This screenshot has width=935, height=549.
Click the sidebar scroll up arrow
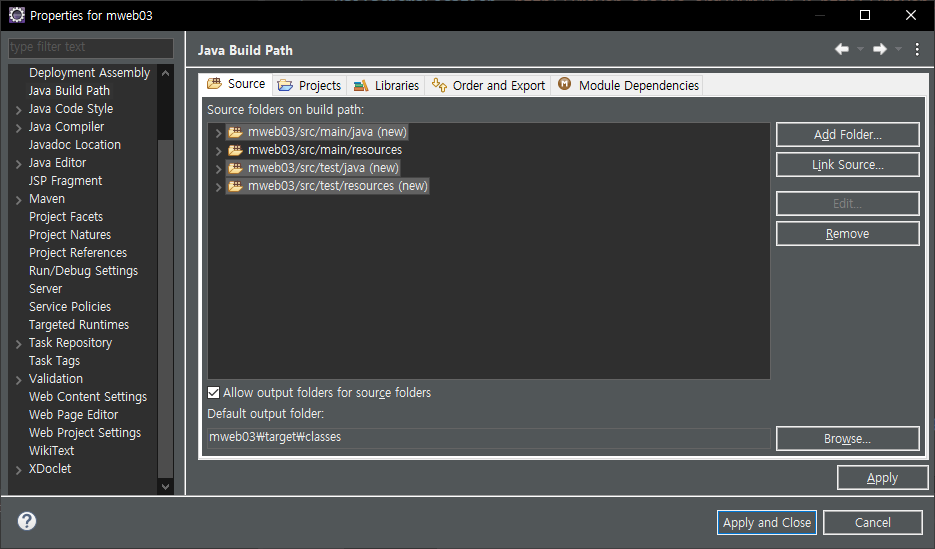[x=166, y=73]
